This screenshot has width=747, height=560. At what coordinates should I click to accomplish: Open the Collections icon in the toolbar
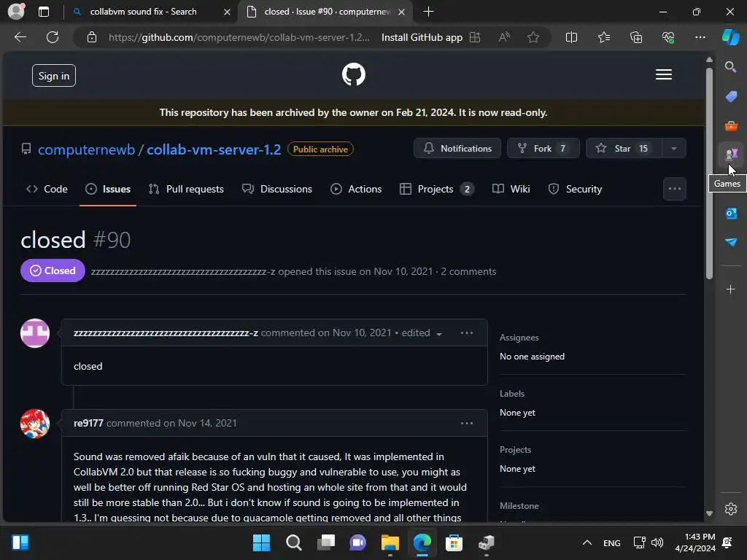[x=636, y=37]
